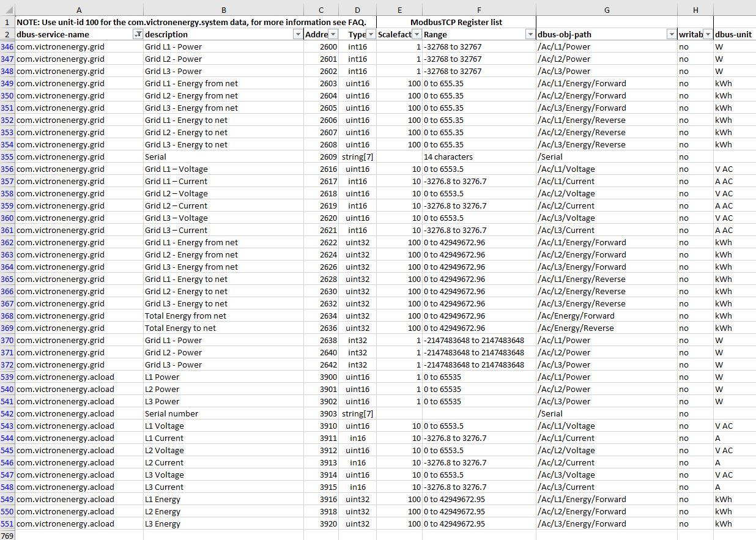Expand the filter menu for the Type header
Screen dimensions: 756x540
pyautogui.click(x=371, y=34)
